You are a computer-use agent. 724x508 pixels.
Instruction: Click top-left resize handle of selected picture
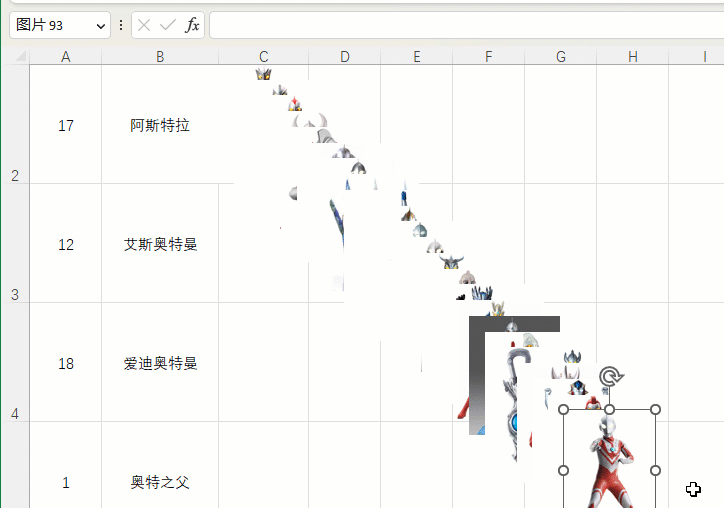(563, 410)
